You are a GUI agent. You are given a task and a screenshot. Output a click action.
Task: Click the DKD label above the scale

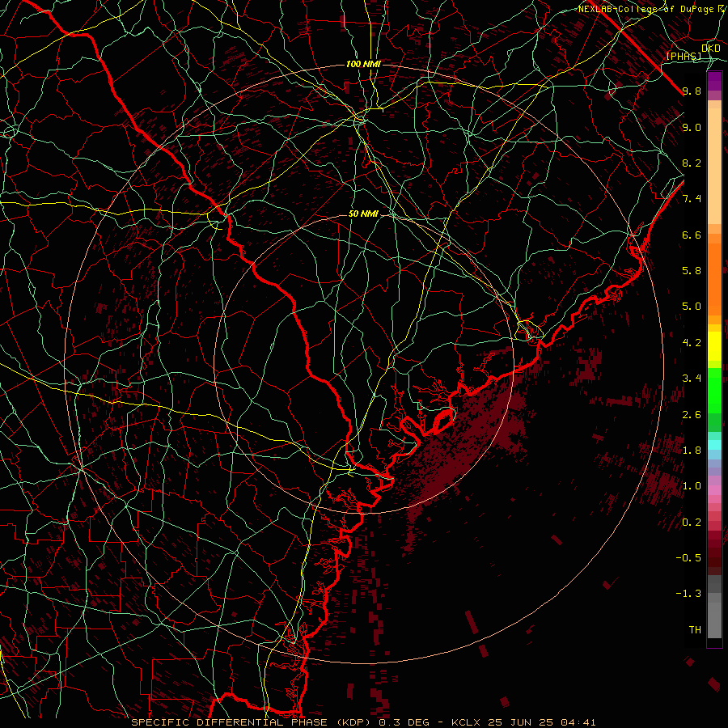click(x=710, y=48)
